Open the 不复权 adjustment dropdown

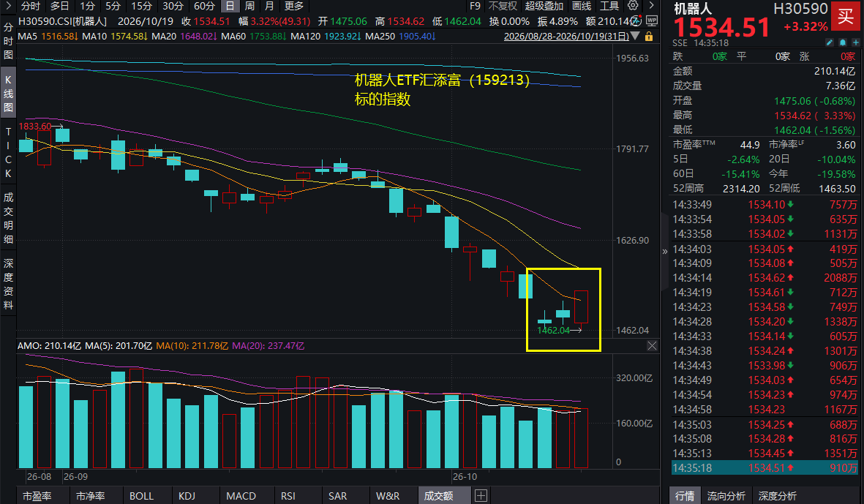pos(503,6)
